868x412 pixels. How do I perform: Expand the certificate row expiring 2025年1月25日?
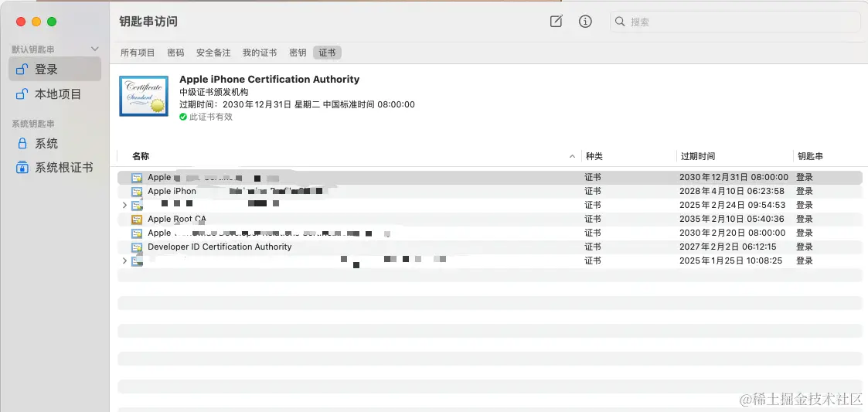(x=124, y=260)
